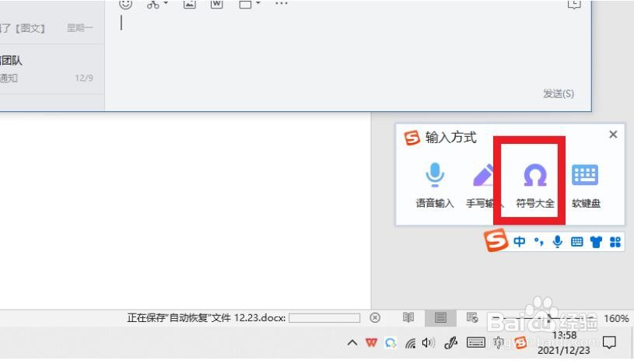Open the notification action center icon

pyautogui.click(x=609, y=342)
